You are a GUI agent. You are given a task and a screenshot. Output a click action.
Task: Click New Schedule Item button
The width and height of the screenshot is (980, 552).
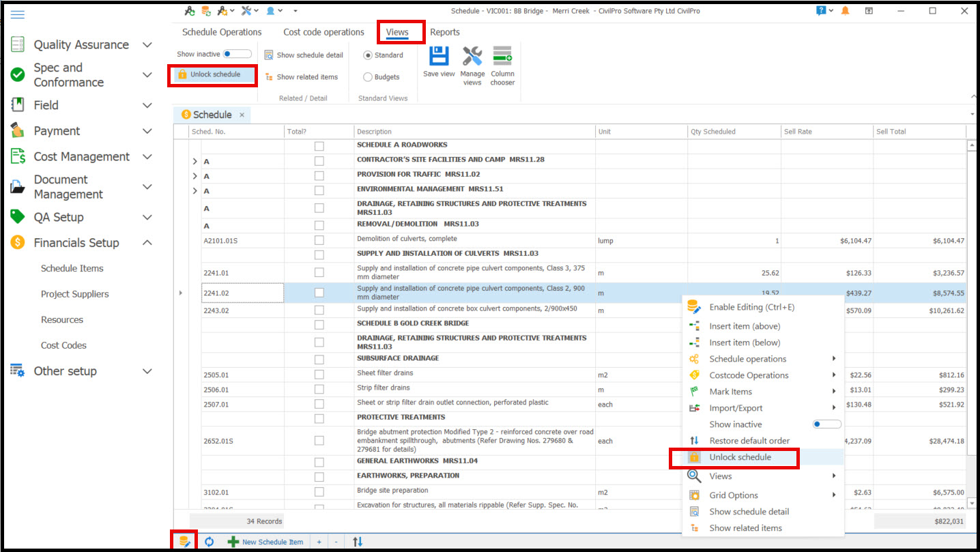[265, 542]
